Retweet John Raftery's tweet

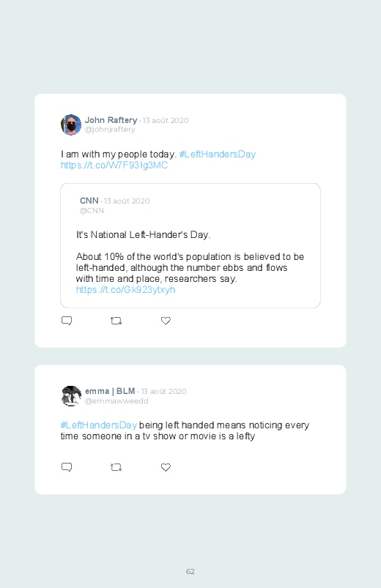click(116, 321)
